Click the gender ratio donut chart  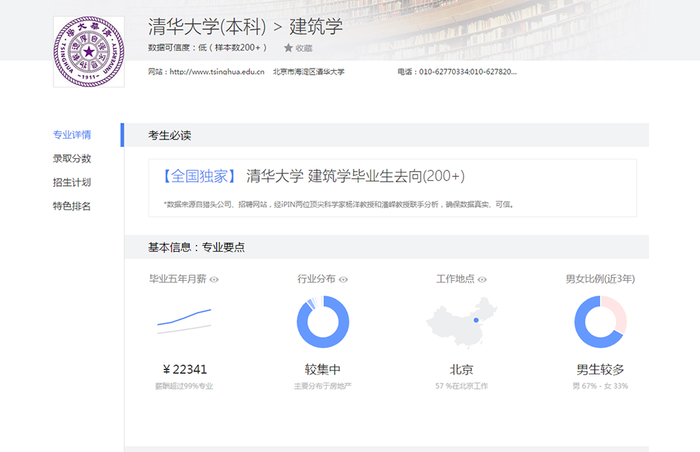pos(600,322)
